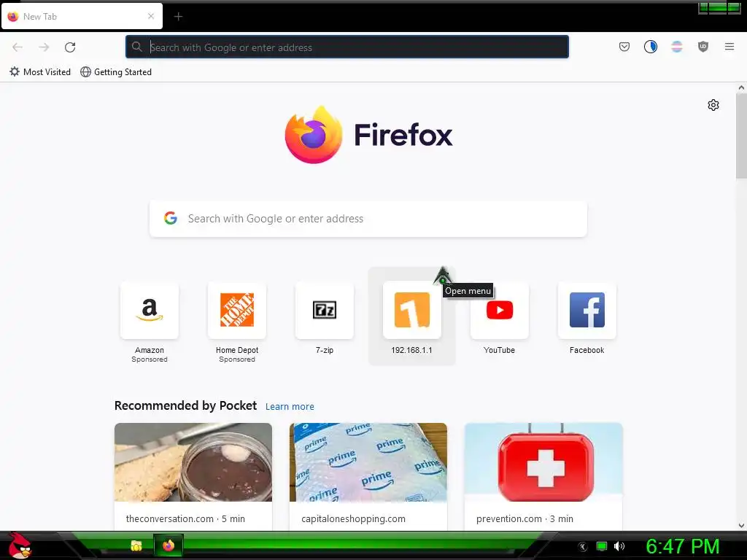The image size is (747, 560).
Task: Click the theconversation.com · 5 min label
Action: [x=185, y=518]
